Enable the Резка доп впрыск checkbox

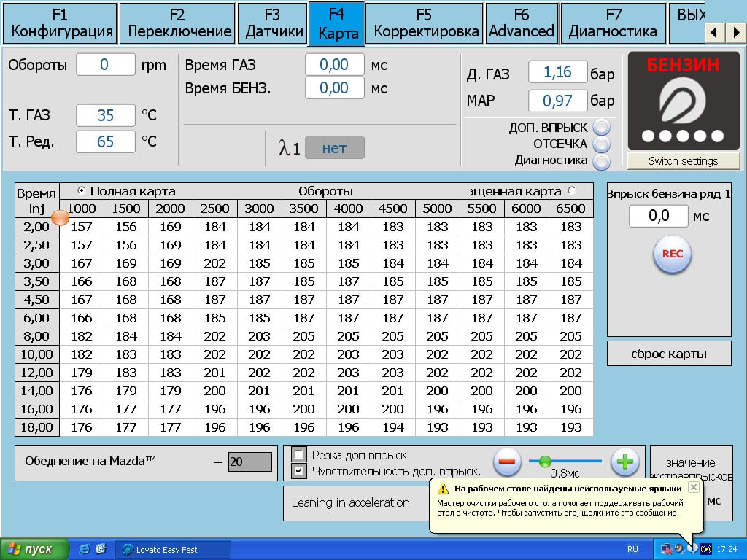[298, 454]
